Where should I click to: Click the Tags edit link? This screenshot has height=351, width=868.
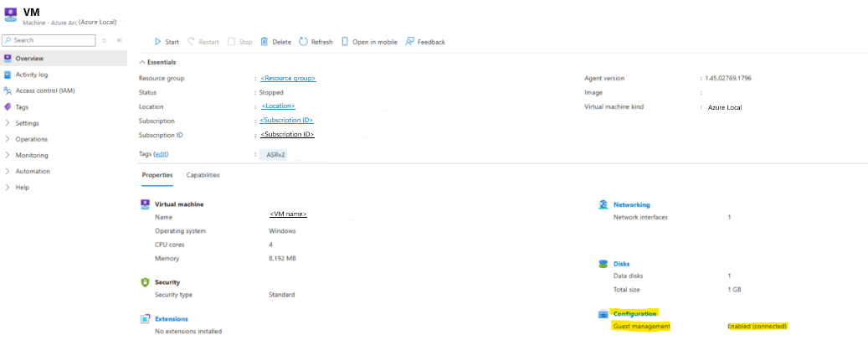[161, 154]
